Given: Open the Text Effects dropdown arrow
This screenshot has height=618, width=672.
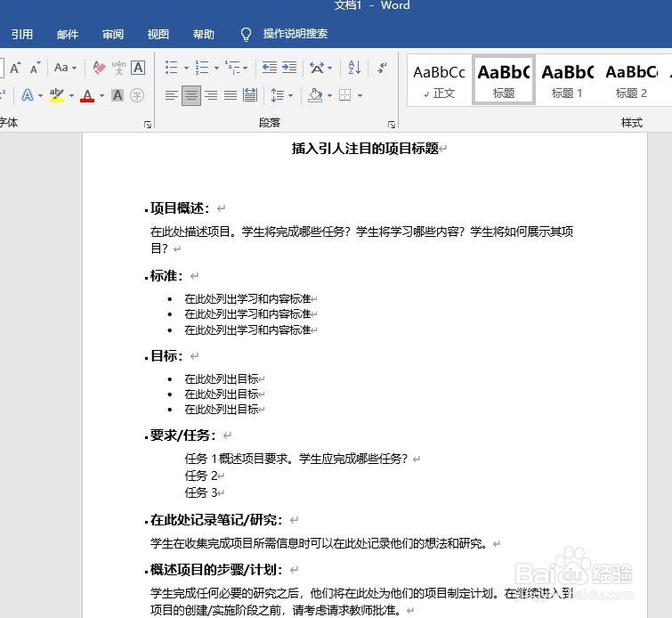Looking at the screenshot, I should click(x=40, y=95).
